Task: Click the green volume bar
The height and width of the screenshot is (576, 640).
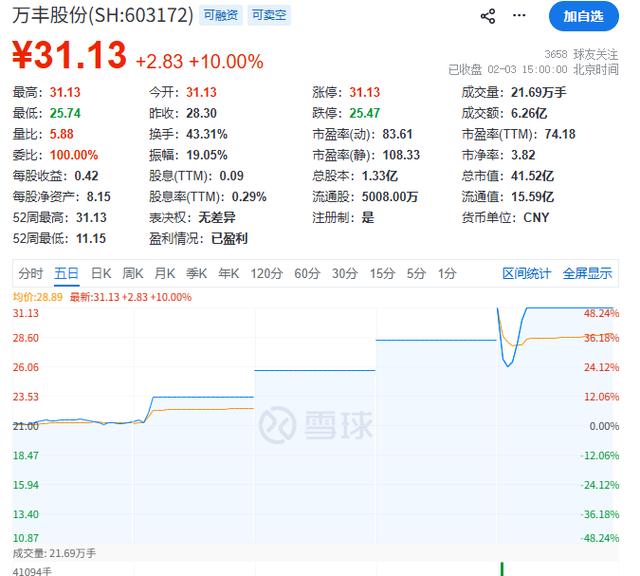Action: pos(502,569)
